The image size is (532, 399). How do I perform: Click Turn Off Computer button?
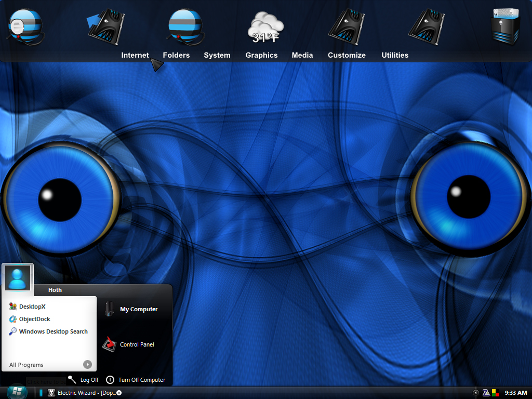[x=136, y=380]
